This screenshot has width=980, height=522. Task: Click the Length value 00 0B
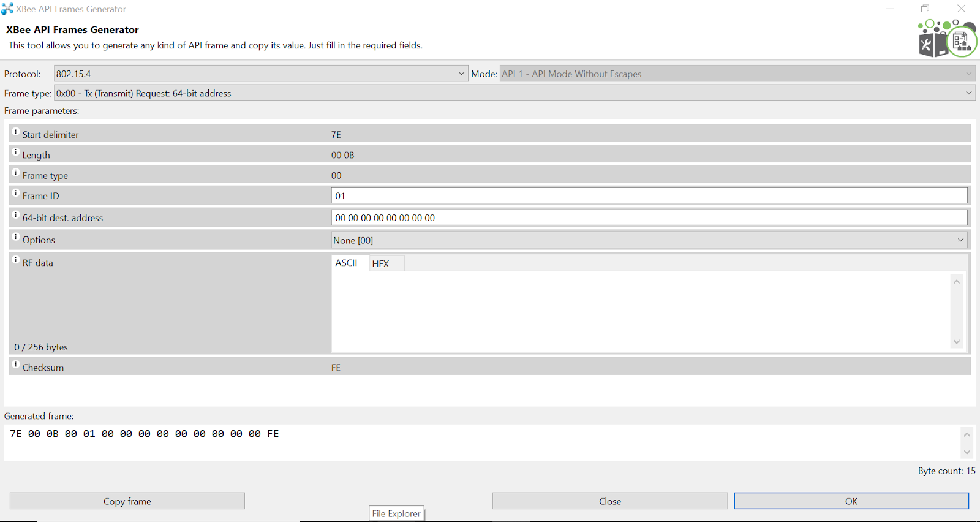pos(343,155)
